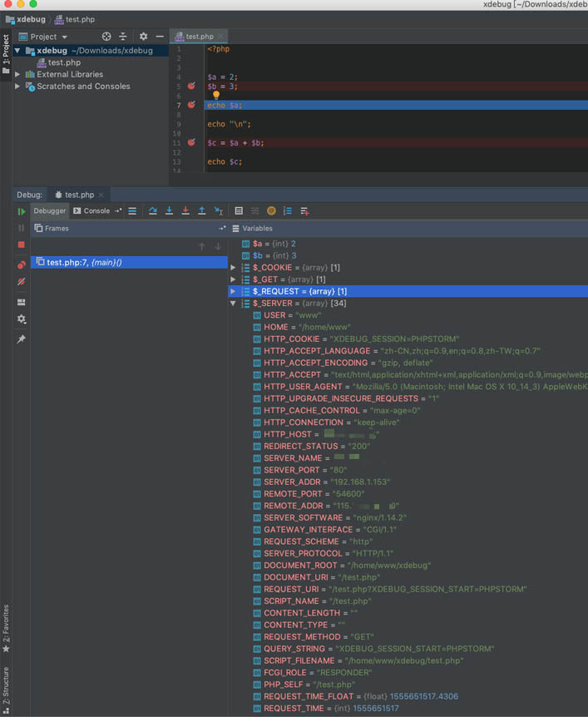The image size is (588, 717).
Task: Click the restore arrow icon beside Console tab
Action: pyautogui.click(x=118, y=210)
